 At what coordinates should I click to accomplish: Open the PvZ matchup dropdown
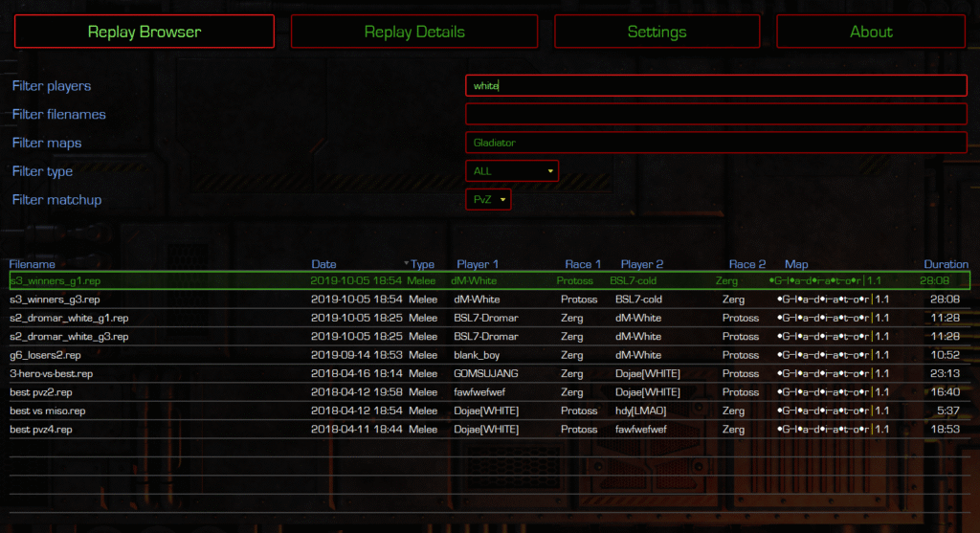coord(488,200)
